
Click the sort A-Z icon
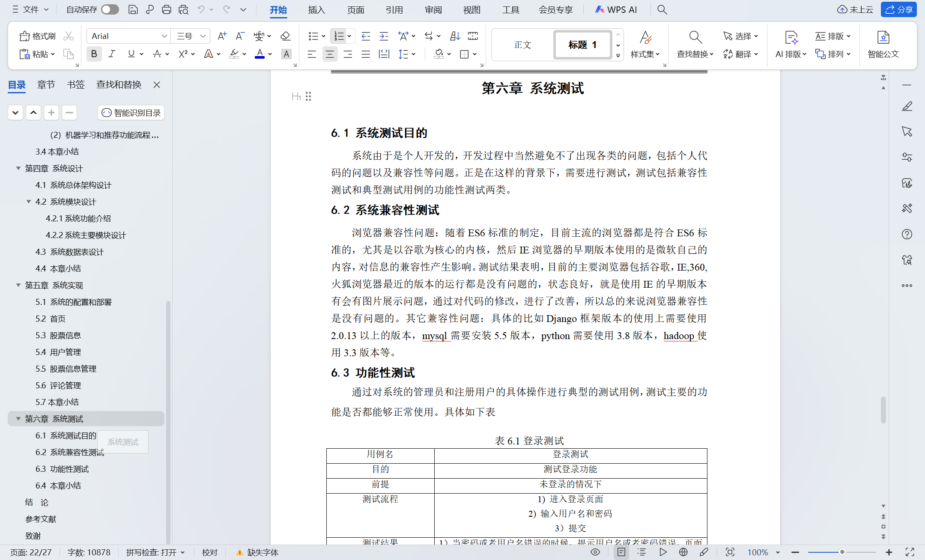[x=455, y=36]
